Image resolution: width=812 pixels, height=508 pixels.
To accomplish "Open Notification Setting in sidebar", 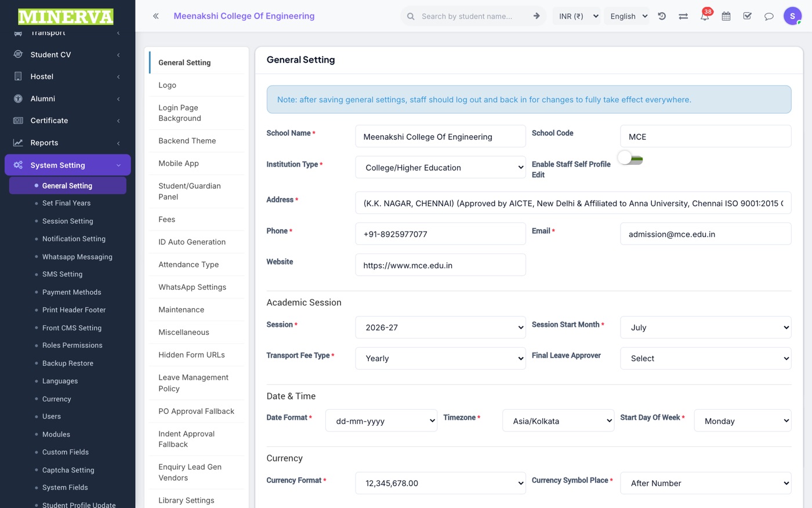I will (74, 239).
